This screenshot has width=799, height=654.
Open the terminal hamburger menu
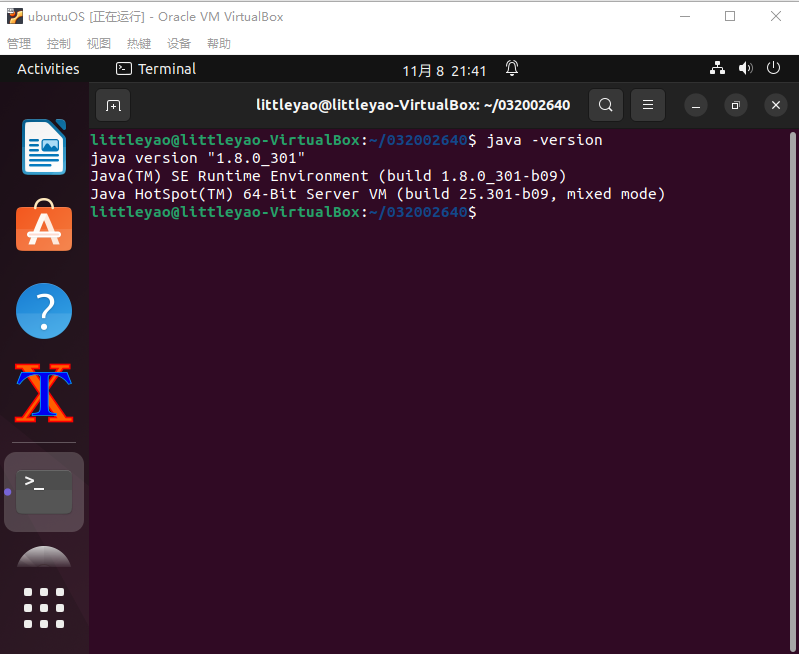(648, 105)
